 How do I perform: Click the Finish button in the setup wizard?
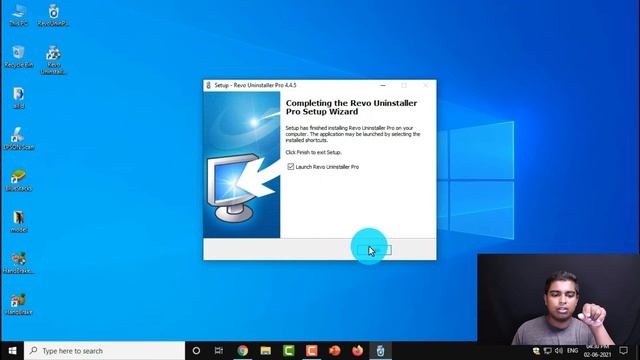pos(374,250)
